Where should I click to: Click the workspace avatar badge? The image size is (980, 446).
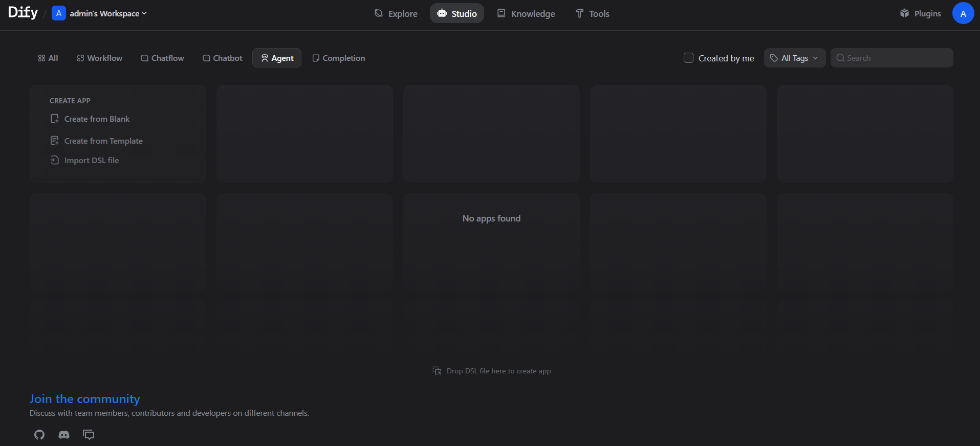click(x=59, y=13)
